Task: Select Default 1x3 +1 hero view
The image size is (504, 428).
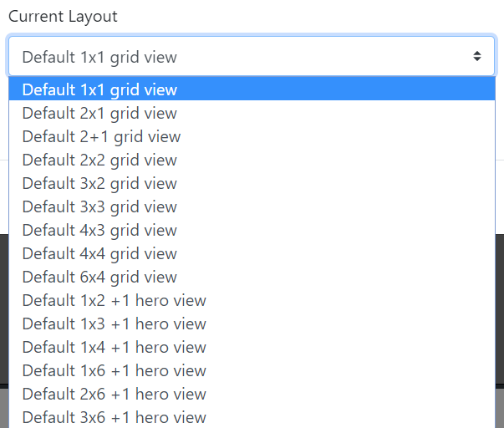Action: (x=115, y=324)
